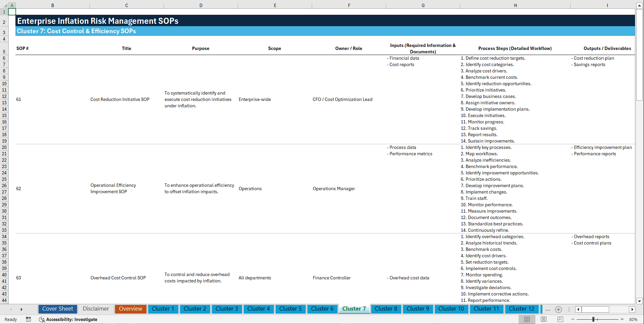
Task: Open the Overview sheet tab
Action: click(x=130, y=309)
